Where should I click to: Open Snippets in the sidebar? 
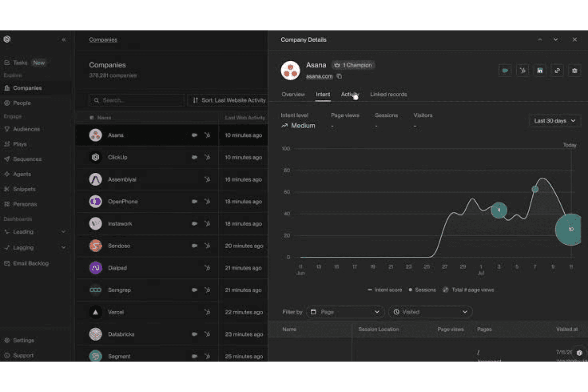[x=24, y=189]
